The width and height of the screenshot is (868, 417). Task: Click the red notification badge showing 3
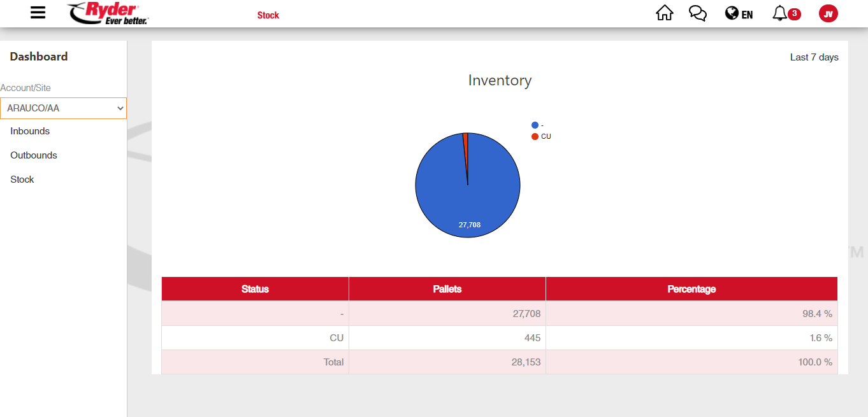pos(794,13)
